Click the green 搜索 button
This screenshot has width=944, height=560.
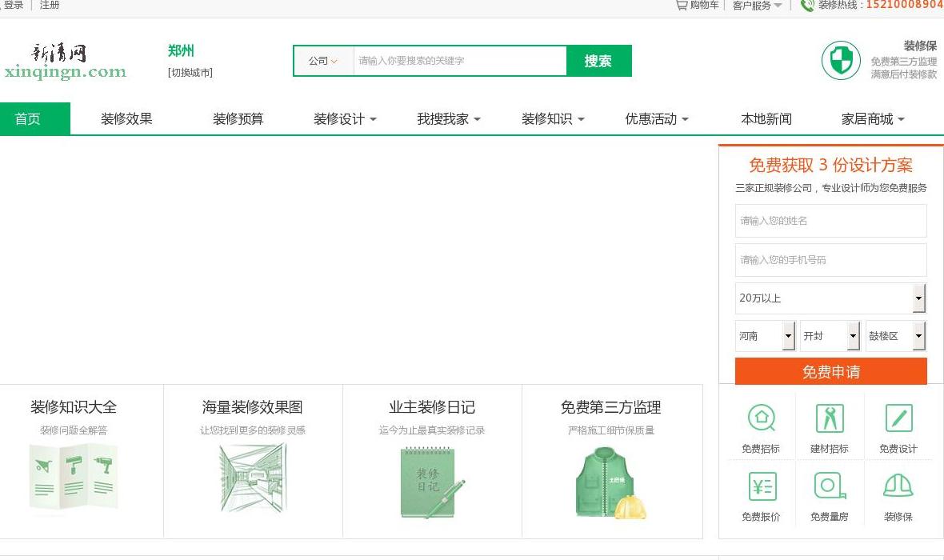(x=598, y=61)
